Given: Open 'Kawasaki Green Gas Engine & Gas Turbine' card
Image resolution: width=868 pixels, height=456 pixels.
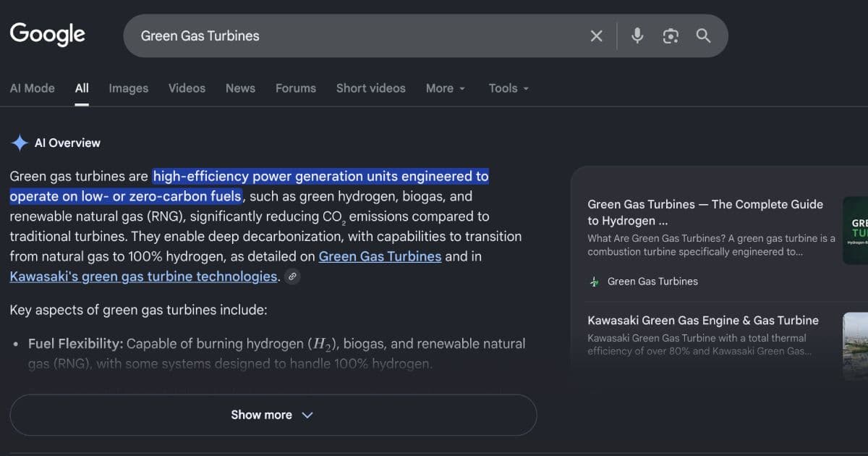Looking at the screenshot, I should (703, 320).
